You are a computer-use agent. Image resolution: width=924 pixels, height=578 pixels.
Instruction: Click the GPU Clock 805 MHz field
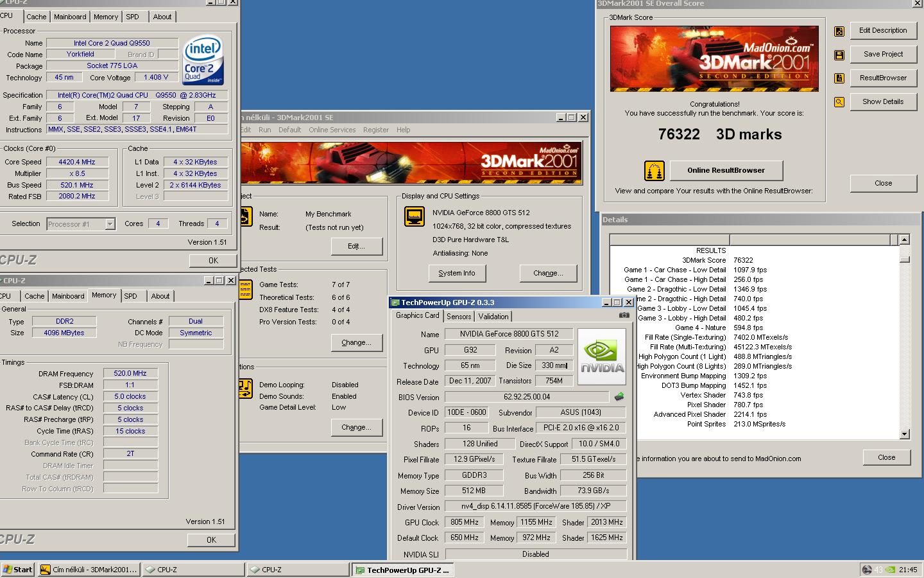pyautogui.click(x=464, y=522)
